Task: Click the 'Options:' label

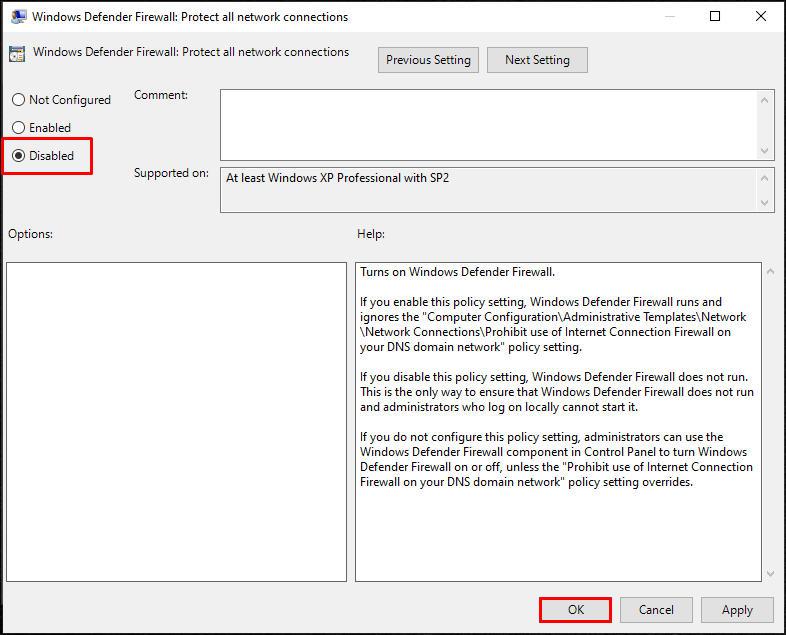Action: 30,234
